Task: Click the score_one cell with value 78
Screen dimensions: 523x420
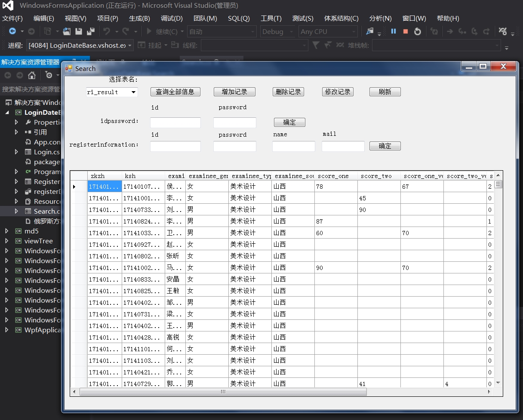Action: pos(336,187)
